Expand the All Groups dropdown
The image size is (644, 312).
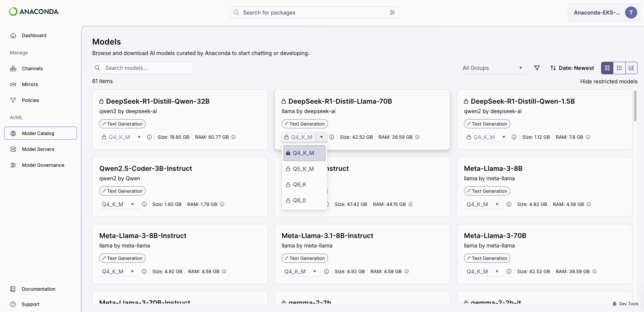(x=492, y=68)
